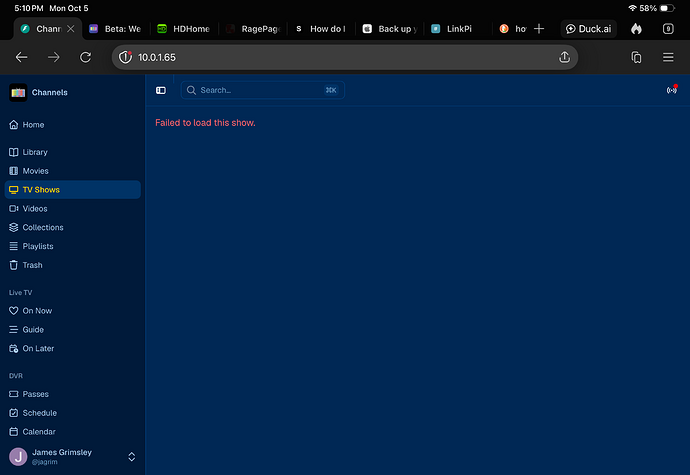Focus the Search field
The width and height of the screenshot is (690, 475).
pyautogui.click(x=263, y=90)
